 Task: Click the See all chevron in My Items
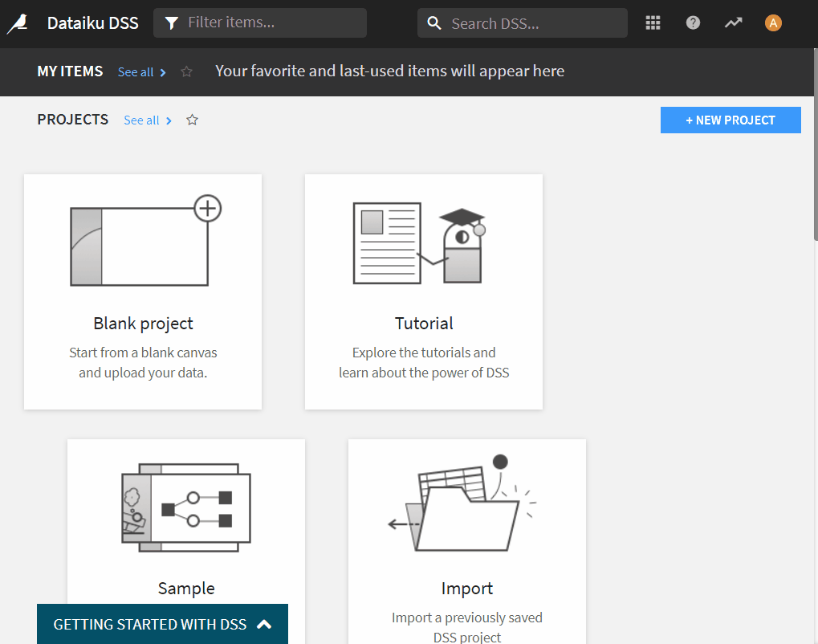163,72
